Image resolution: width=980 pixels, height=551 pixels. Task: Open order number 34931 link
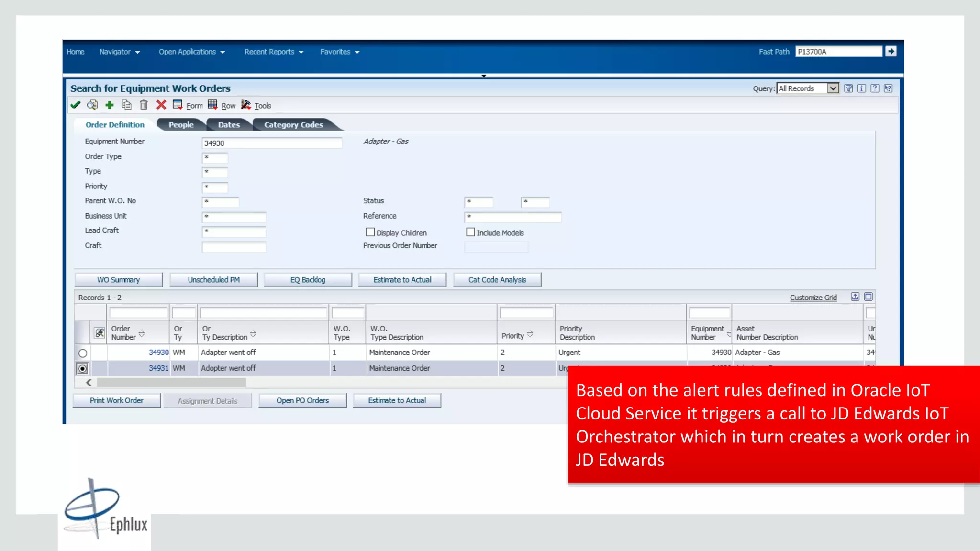pyautogui.click(x=158, y=368)
